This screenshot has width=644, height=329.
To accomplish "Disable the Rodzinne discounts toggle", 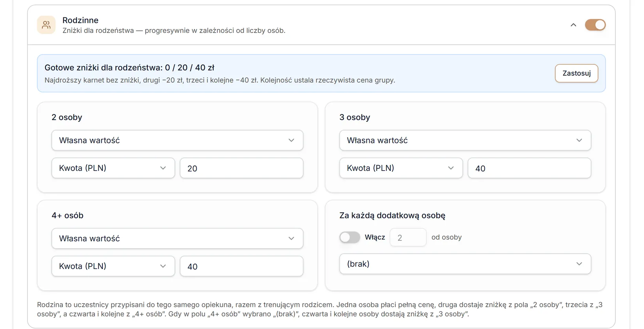I will pos(595,25).
